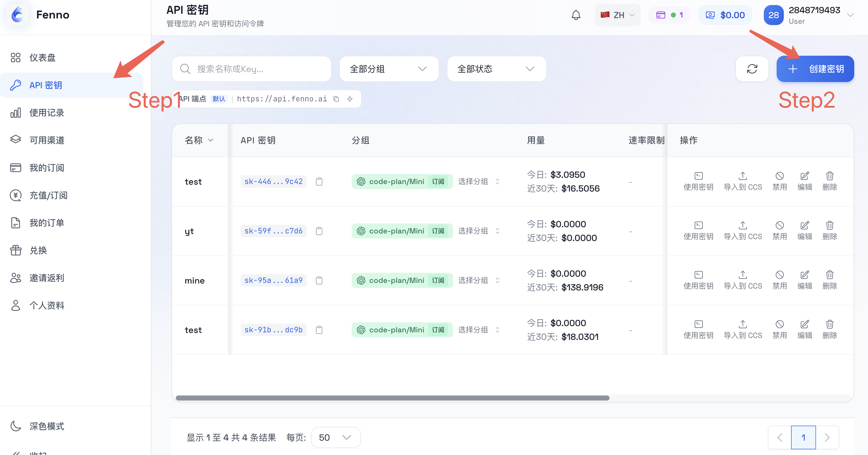Viewport: 868px width, 455px height.
Task: Open 选择分组 selector for yt row
Action: point(478,231)
